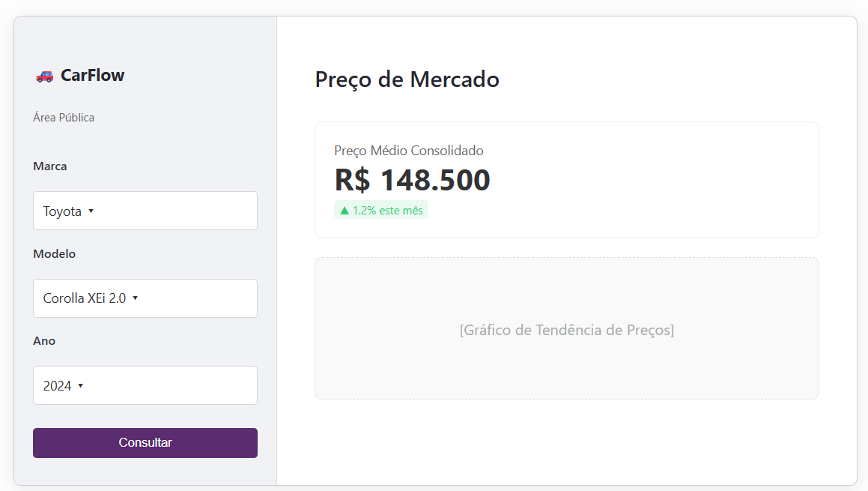868x491 pixels.
Task: Open the Marca dropdown showing Toyota
Action: (x=145, y=211)
